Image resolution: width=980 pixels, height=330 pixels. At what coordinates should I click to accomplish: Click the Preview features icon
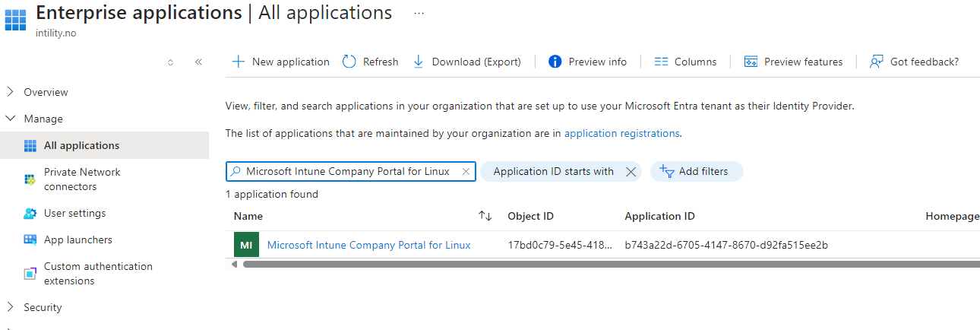tap(751, 62)
